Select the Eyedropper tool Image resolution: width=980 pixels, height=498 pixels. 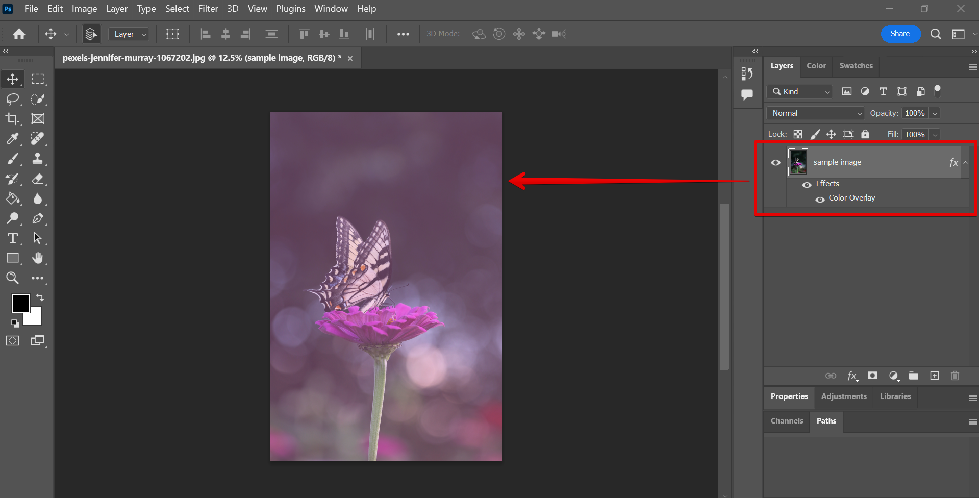[x=12, y=139]
